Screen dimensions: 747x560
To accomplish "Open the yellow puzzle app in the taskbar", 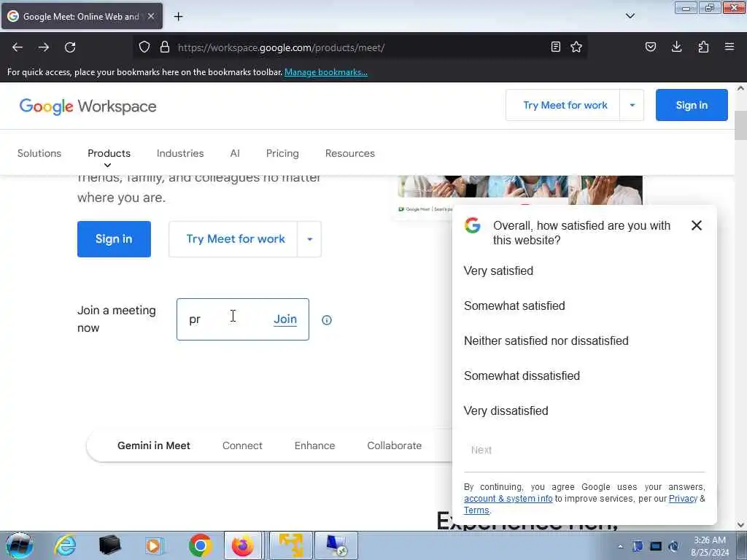I will coord(291,545).
